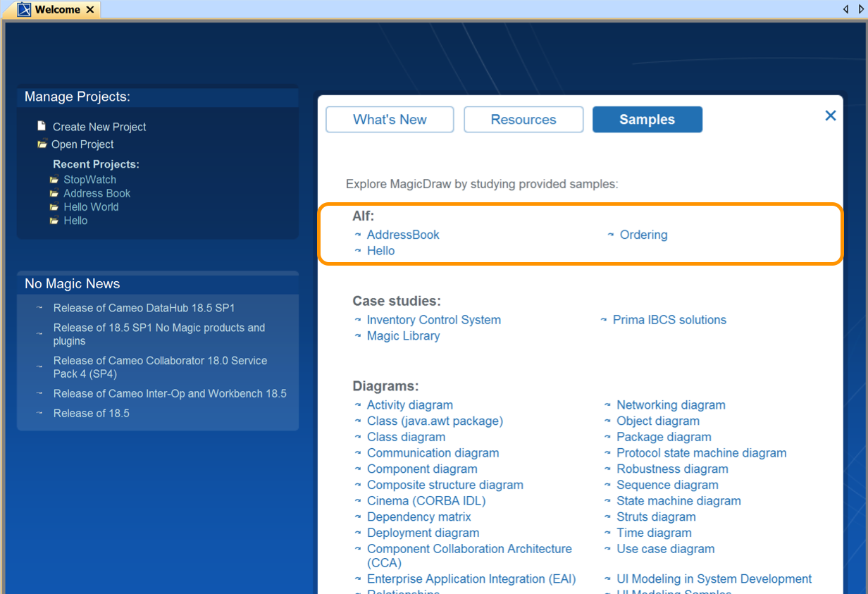
Task: Open Inventory Control System case study
Action: point(434,320)
